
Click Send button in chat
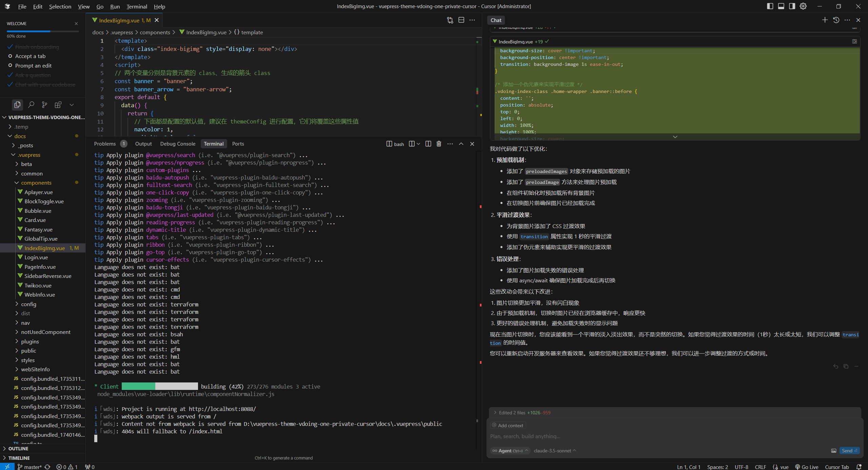[849, 451]
